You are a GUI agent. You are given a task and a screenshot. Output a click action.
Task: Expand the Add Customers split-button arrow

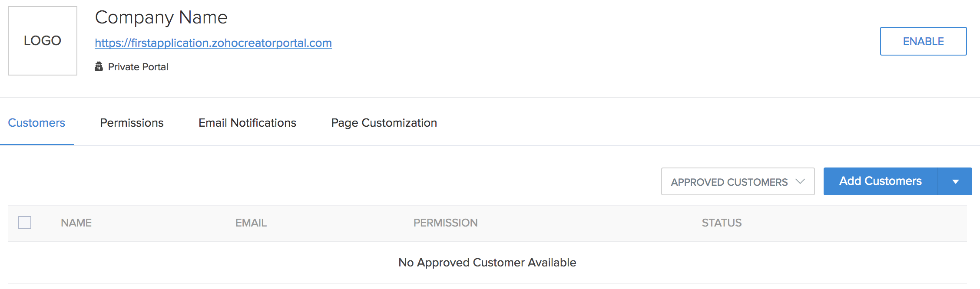[955, 181]
